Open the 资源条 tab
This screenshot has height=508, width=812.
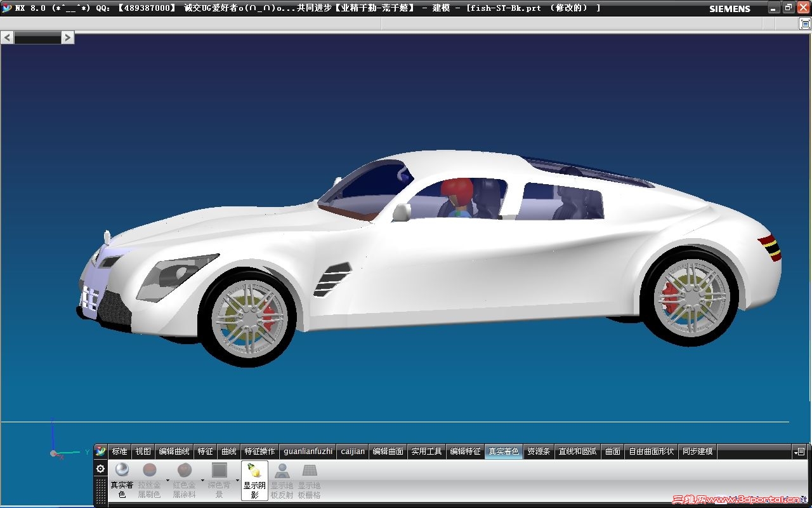tap(539, 451)
